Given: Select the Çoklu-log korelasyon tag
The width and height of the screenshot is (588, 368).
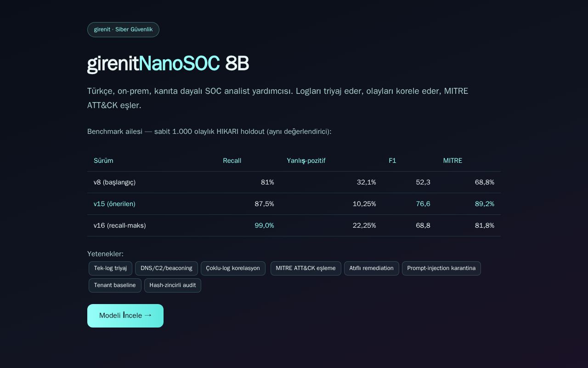Looking at the screenshot, I should [233, 268].
